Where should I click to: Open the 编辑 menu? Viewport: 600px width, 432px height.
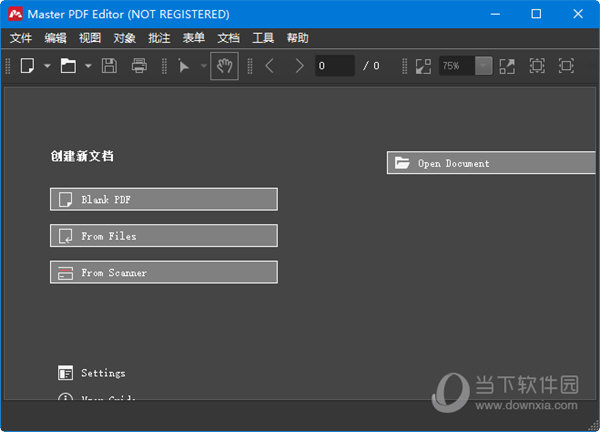click(55, 38)
